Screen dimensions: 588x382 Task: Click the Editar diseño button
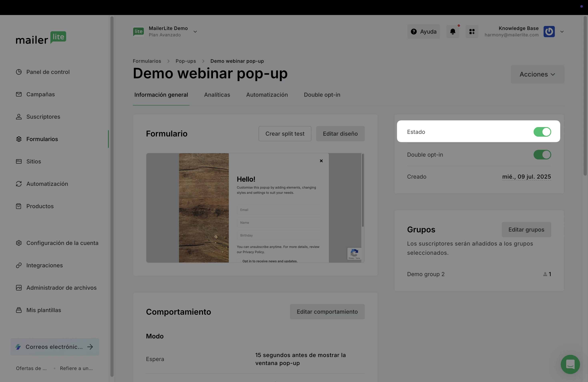coord(340,134)
